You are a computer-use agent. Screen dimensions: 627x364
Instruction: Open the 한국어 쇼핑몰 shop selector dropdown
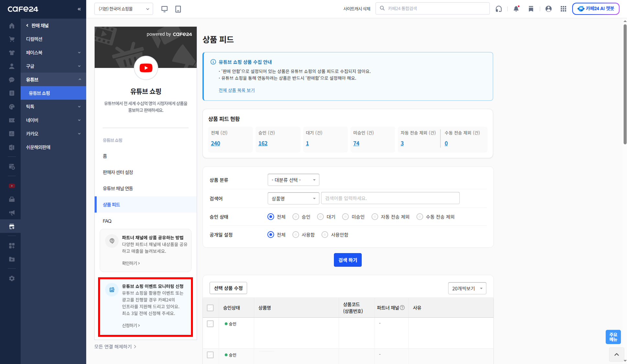(x=124, y=9)
